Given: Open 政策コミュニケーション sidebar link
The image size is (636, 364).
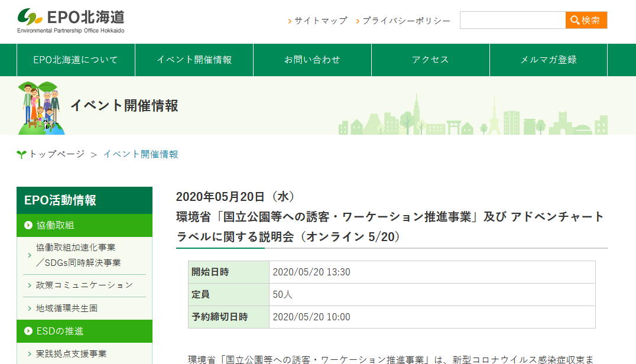Looking at the screenshot, I should (85, 285).
